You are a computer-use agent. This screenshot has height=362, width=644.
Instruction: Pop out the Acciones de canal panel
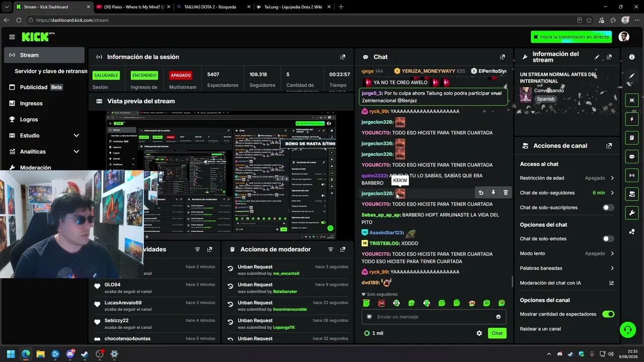coord(609,146)
